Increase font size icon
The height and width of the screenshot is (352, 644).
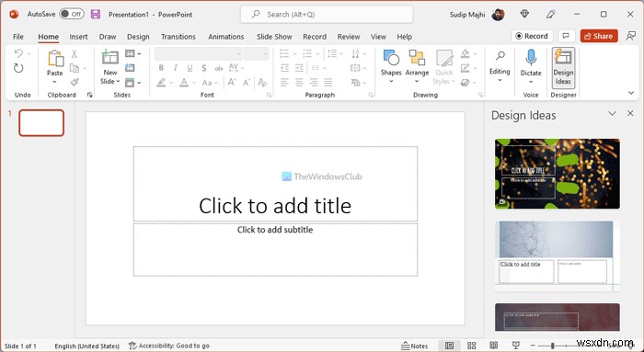coord(232,83)
